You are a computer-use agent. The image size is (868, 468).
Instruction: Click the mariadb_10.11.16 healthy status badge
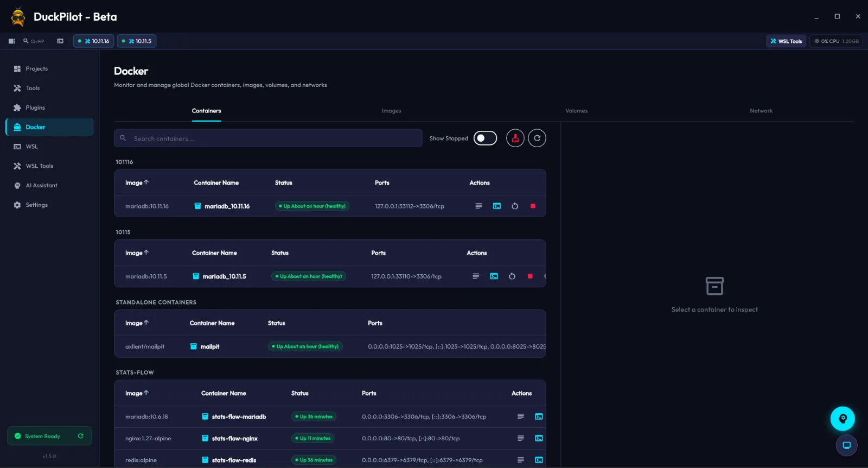pos(312,206)
